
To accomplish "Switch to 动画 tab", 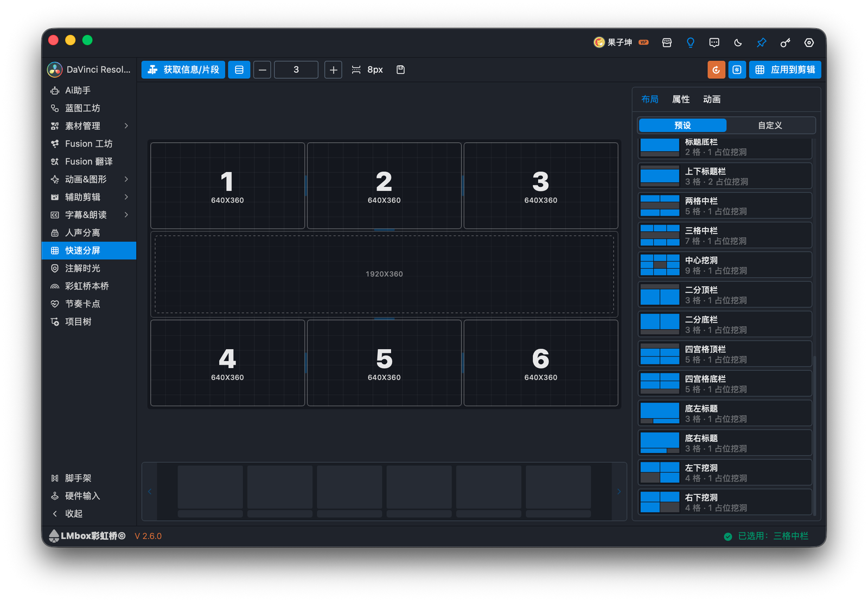I will (x=712, y=99).
